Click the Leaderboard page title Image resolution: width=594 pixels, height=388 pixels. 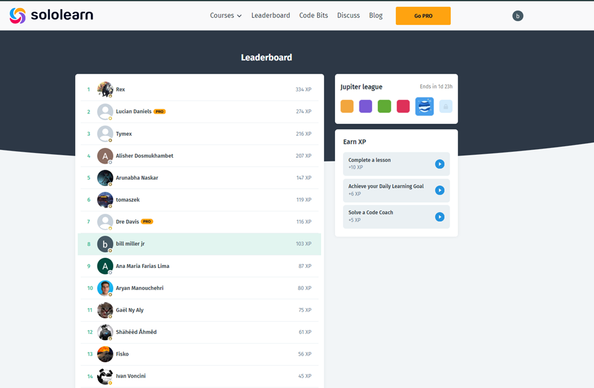point(267,58)
